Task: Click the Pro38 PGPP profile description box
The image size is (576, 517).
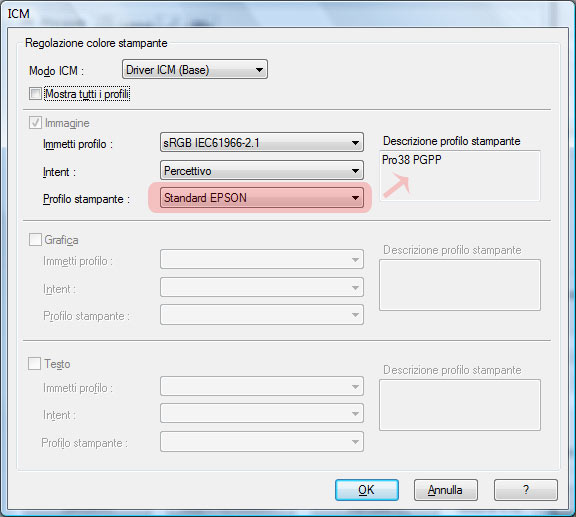Action: (x=460, y=175)
